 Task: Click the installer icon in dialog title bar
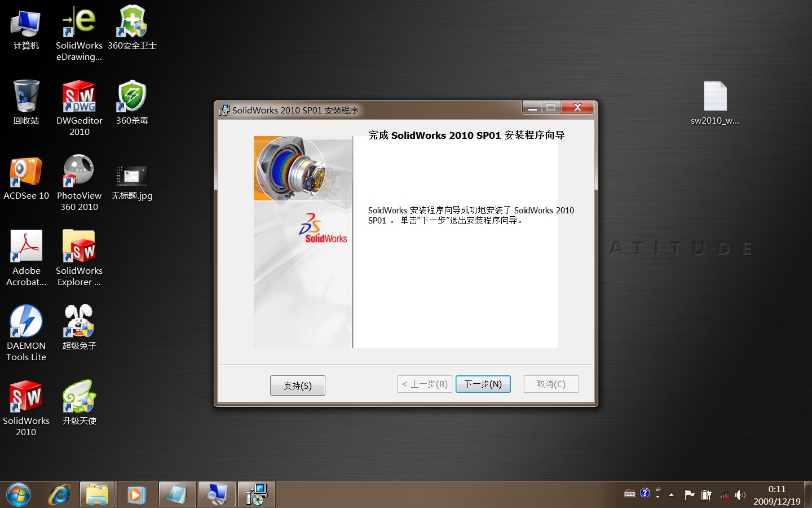(224, 110)
